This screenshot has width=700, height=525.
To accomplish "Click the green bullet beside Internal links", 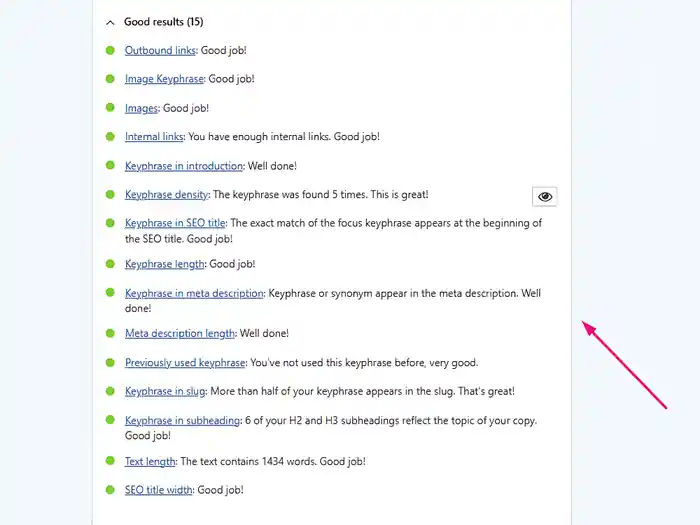I will 110,136.
